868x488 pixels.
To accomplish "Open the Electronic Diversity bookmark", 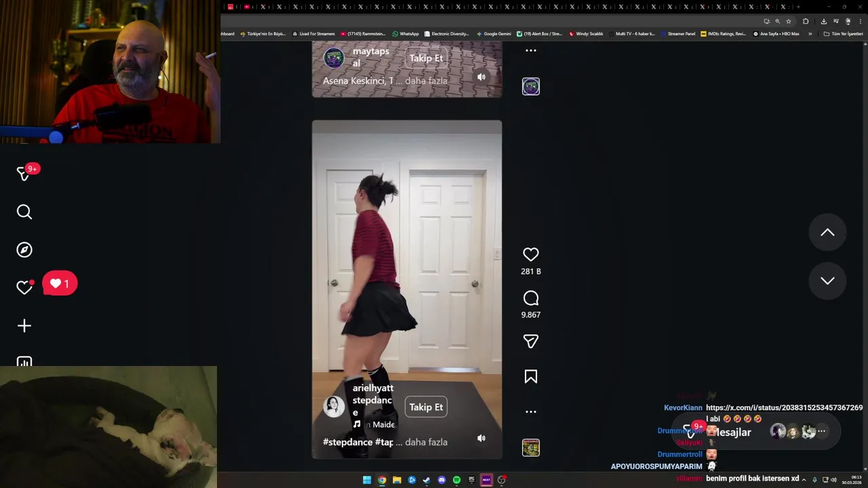I will pyautogui.click(x=446, y=34).
